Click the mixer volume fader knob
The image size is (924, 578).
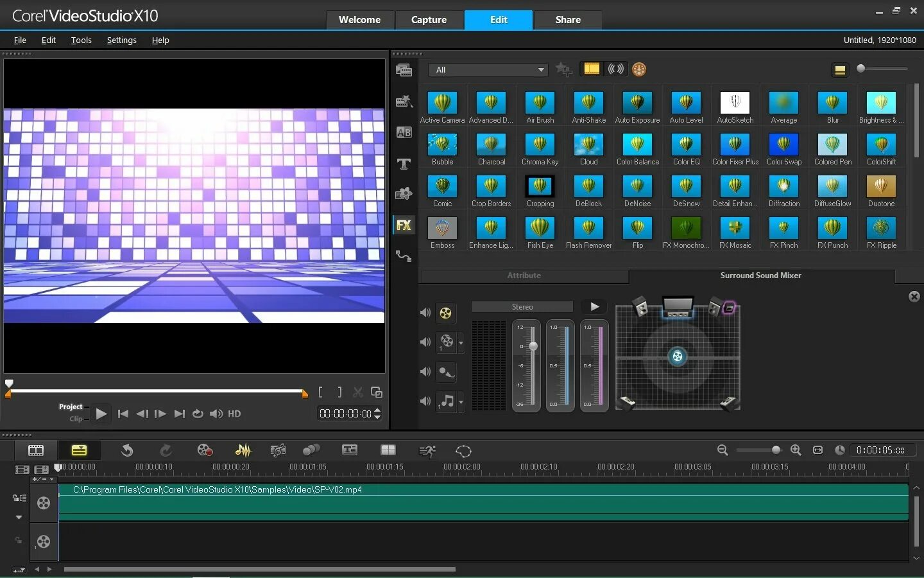point(533,346)
